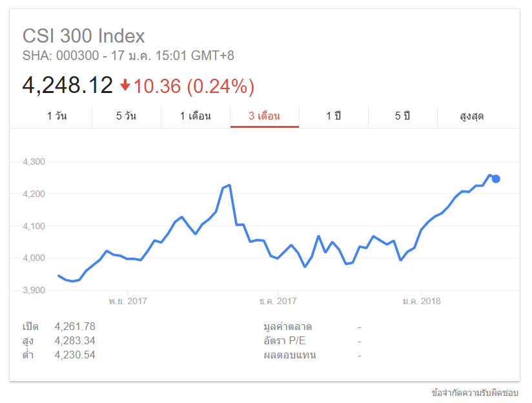Click the red down arrow icon

(x=125, y=85)
